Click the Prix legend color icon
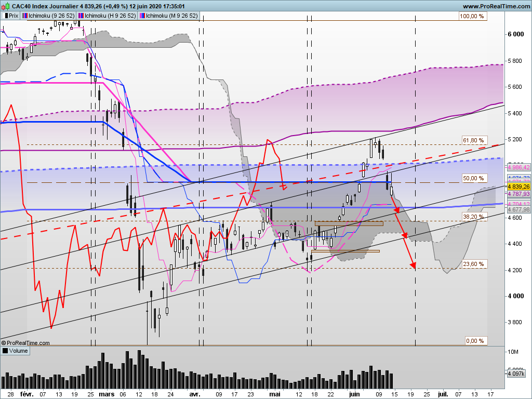The height and width of the screenshot is (399, 532). pos(6,16)
